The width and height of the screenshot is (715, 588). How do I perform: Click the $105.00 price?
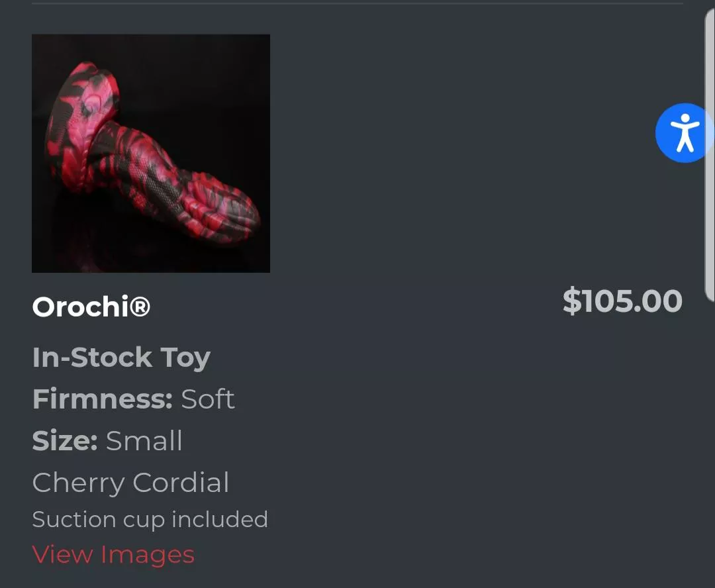pyautogui.click(x=622, y=301)
